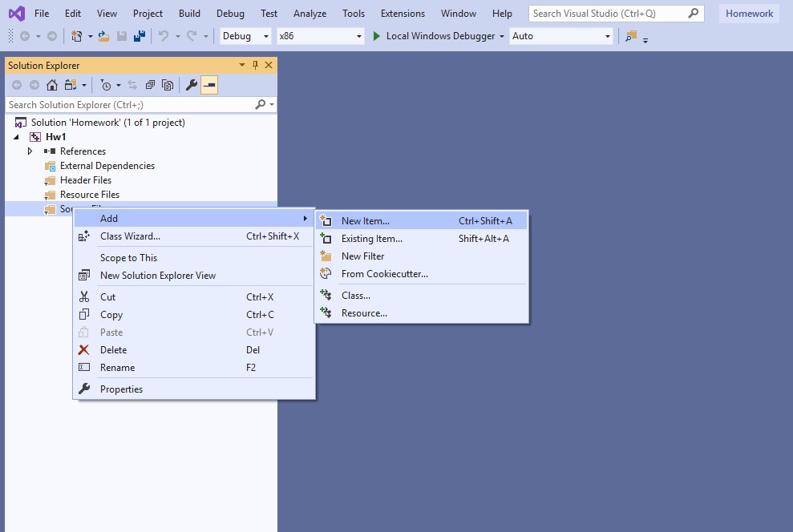Screen dimensions: 793x532
Task: Open the x86 platform dropdown
Action: [320, 36]
